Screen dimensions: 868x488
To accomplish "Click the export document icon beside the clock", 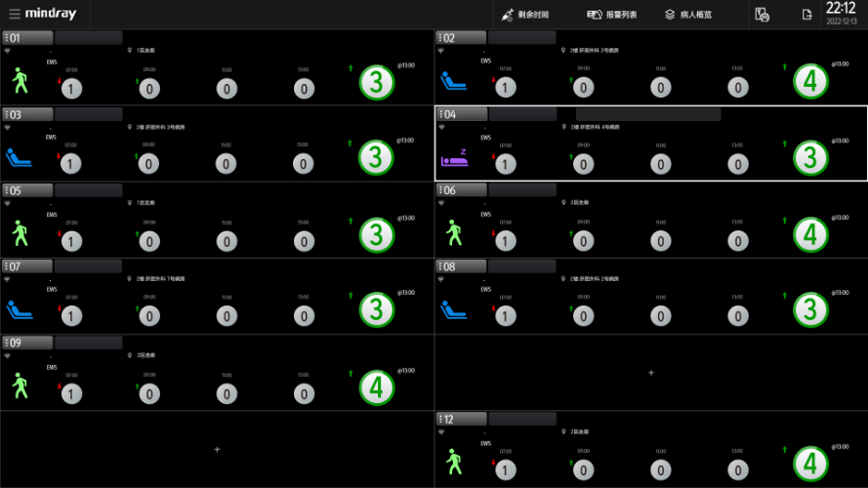I will click(x=806, y=15).
